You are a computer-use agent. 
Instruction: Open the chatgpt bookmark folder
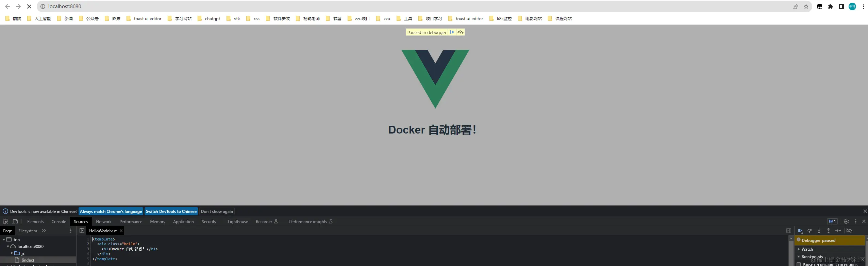(209, 18)
